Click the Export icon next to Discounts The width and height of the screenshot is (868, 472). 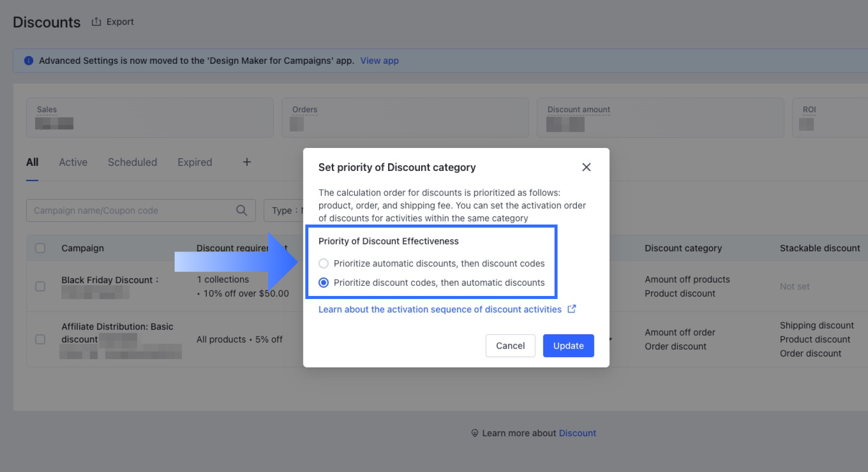coord(96,22)
